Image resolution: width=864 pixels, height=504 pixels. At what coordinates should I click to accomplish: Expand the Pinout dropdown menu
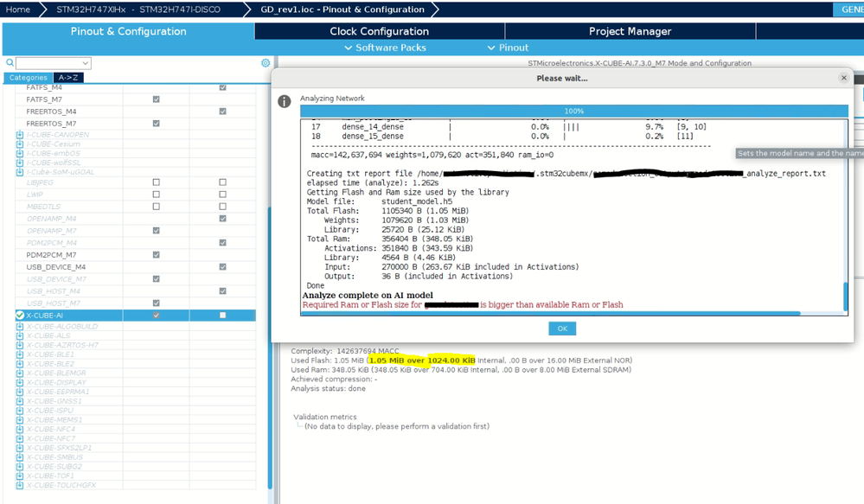508,48
